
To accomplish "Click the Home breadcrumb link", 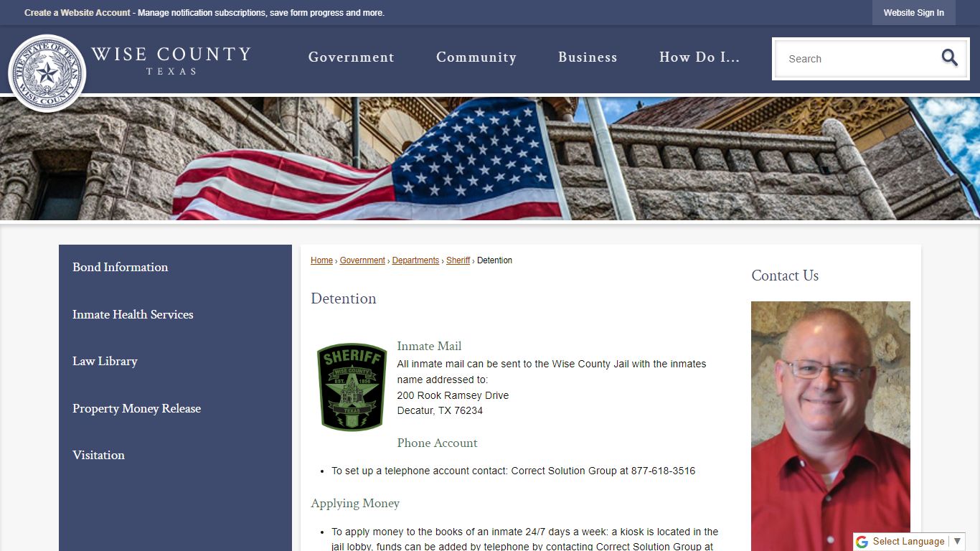I will coord(321,260).
